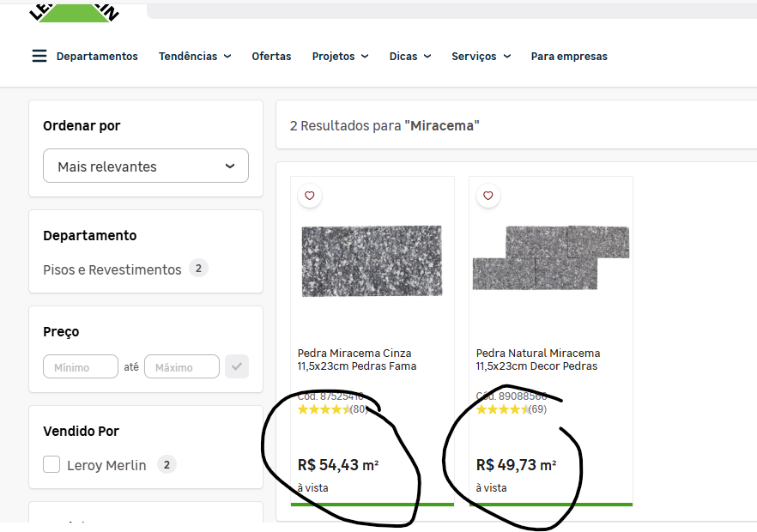Image resolution: width=757 pixels, height=532 pixels.
Task: Expand the Projetos menu
Action: 340,56
